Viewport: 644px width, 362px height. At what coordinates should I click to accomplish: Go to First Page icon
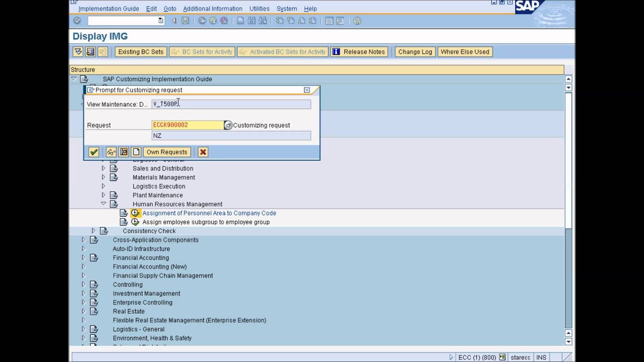point(279,21)
